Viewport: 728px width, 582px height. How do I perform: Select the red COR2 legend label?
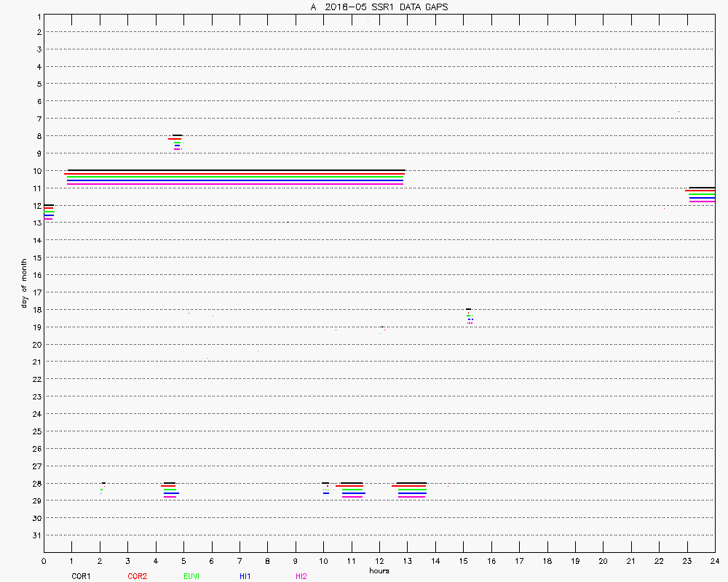click(x=137, y=576)
